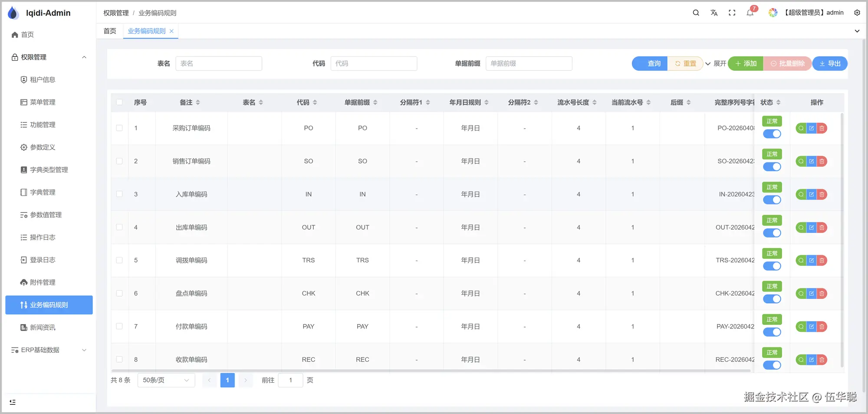Open the admin user account menu

(806, 13)
